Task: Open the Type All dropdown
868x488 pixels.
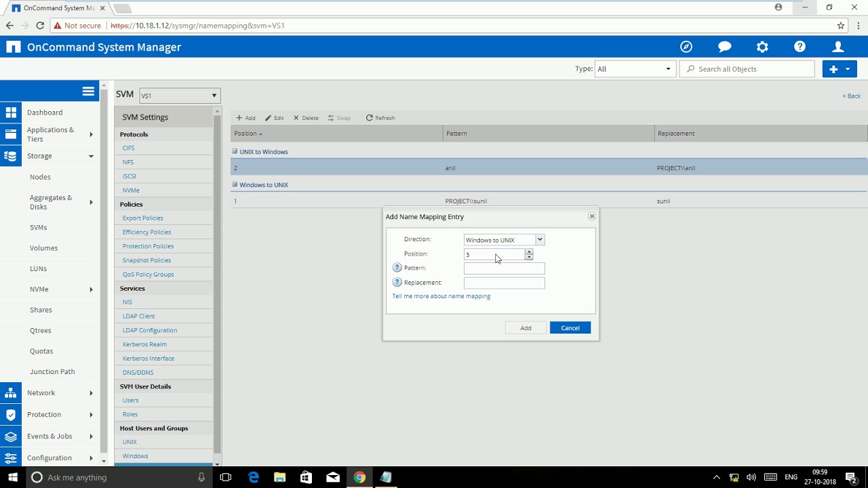Action: pos(635,68)
